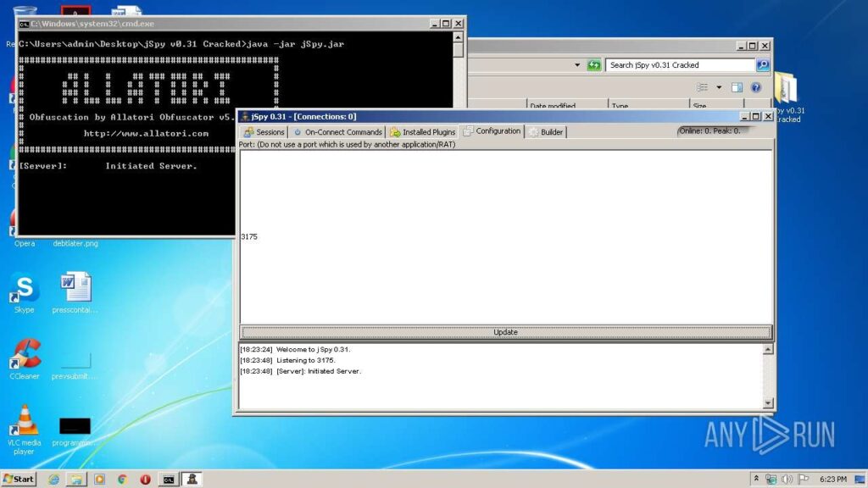
Task: Click the volume tray icon
Action: pos(787,480)
